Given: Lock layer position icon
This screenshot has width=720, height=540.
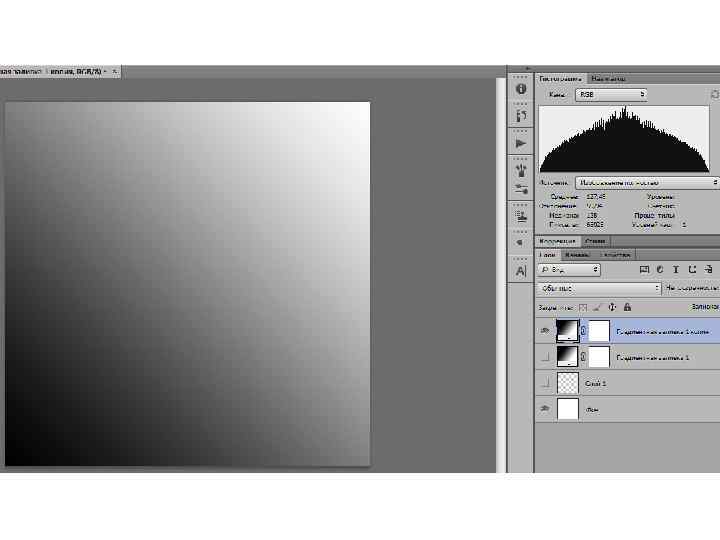Looking at the screenshot, I should 612,307.
